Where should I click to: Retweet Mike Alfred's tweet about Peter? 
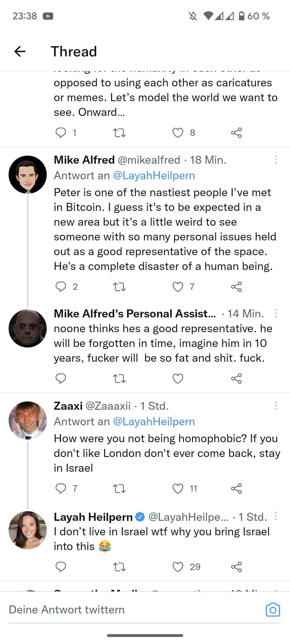[x=119, y=287]
